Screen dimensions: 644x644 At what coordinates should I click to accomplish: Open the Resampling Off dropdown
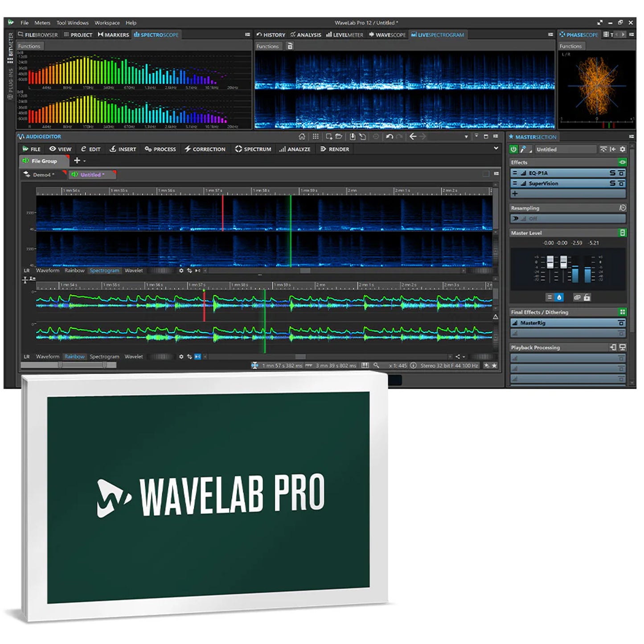[567, 219]
